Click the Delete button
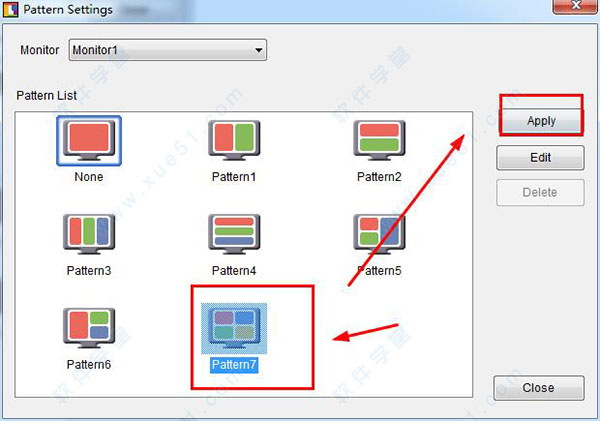This screenshot has width=600, height=421. (x=540, y=192)
